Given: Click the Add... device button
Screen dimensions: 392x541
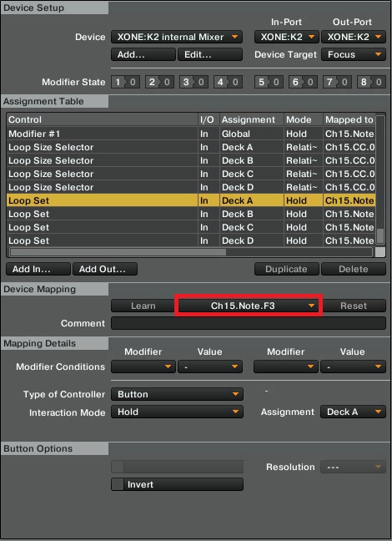Looking at the screenshot, I should 143,54.
